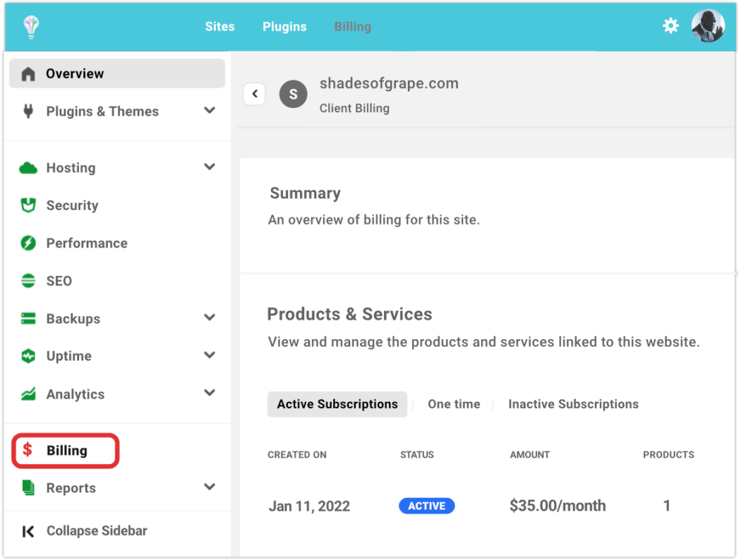Select Overview in the sidebar
This screenshot has height=560, width=741.
point(116,73)
